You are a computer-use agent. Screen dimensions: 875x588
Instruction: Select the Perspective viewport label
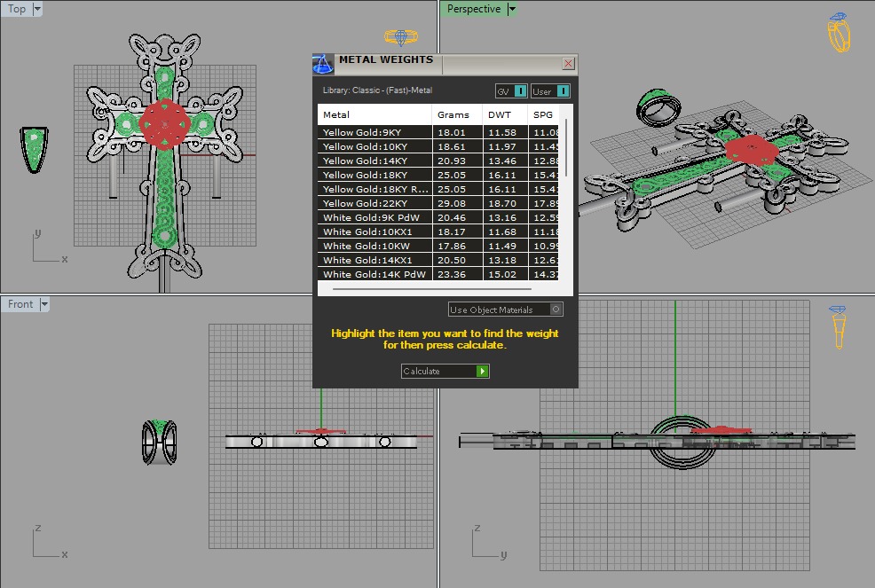474,9
